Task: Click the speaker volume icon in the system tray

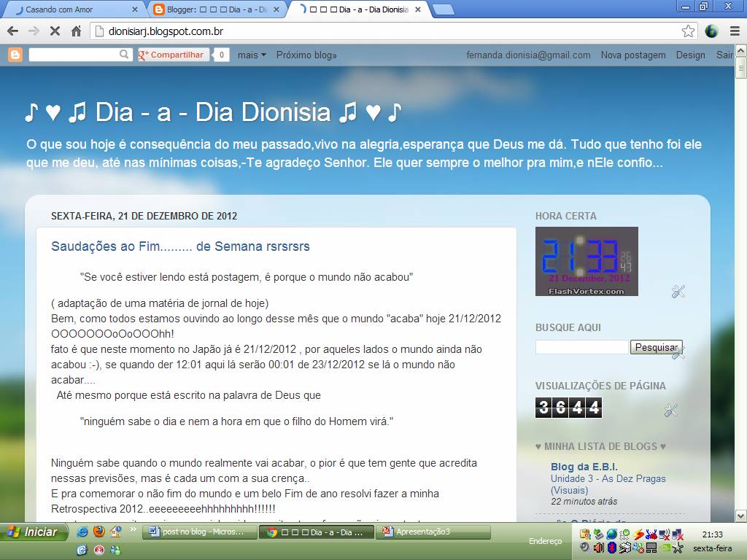Action: pyautogui.click(x=599, y=548)
